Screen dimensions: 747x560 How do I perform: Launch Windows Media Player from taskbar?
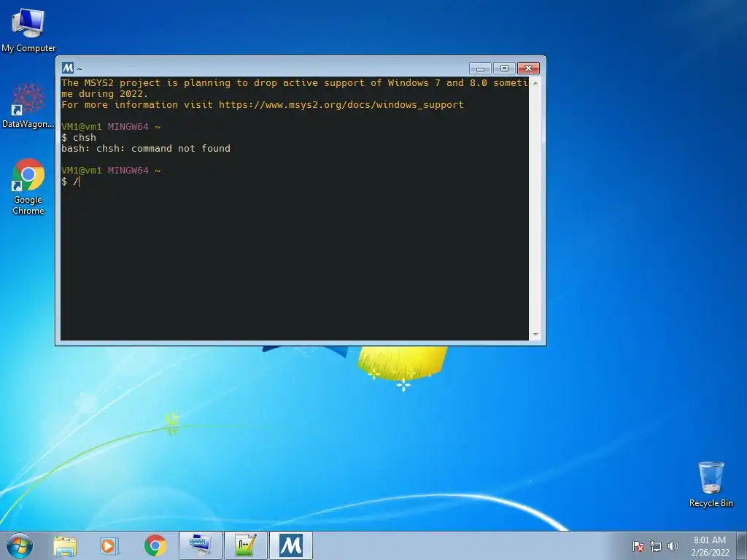click(109, 545)
